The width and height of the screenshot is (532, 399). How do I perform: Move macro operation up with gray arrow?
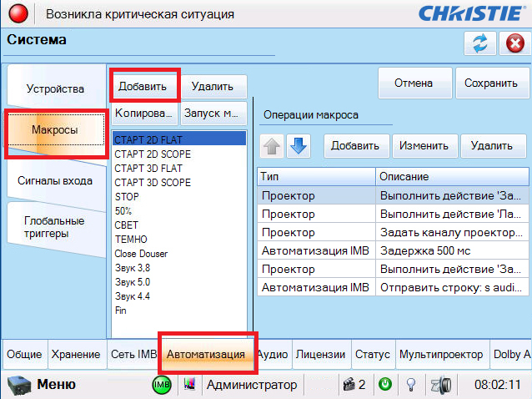[272, 146]
